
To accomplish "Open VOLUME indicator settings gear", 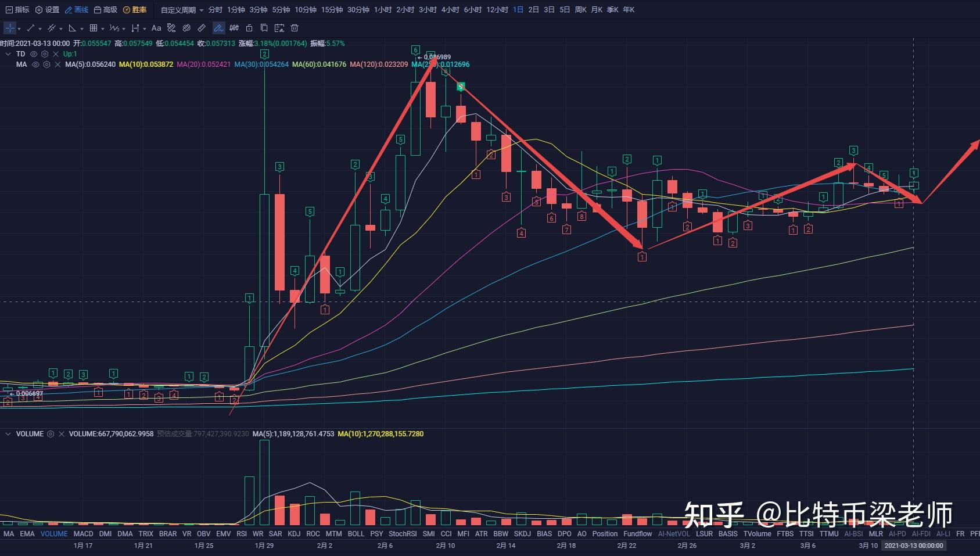I will (x=51, y=434).
